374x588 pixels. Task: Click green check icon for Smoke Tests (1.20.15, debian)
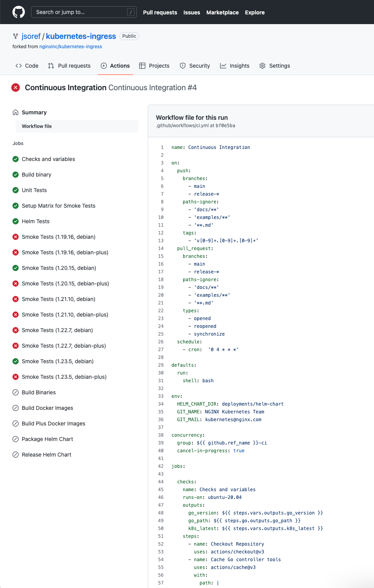(x=16, y=268)
